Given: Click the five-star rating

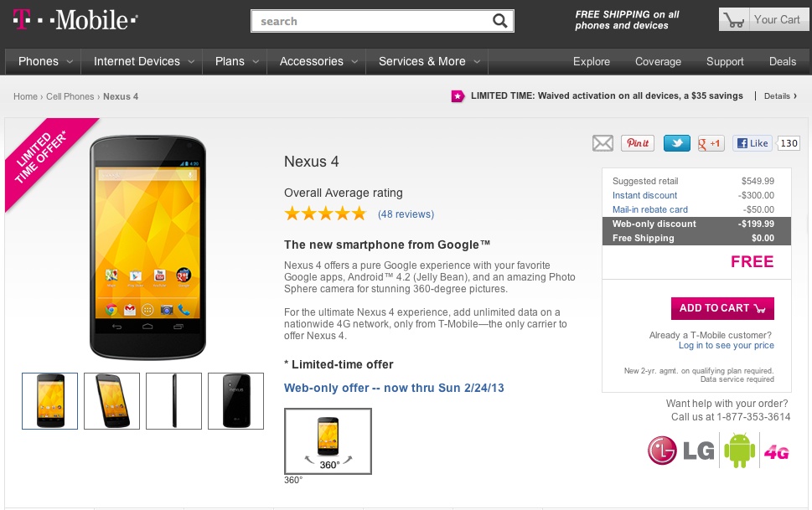Looking at the screenshot, I should [x=325, y=214].
